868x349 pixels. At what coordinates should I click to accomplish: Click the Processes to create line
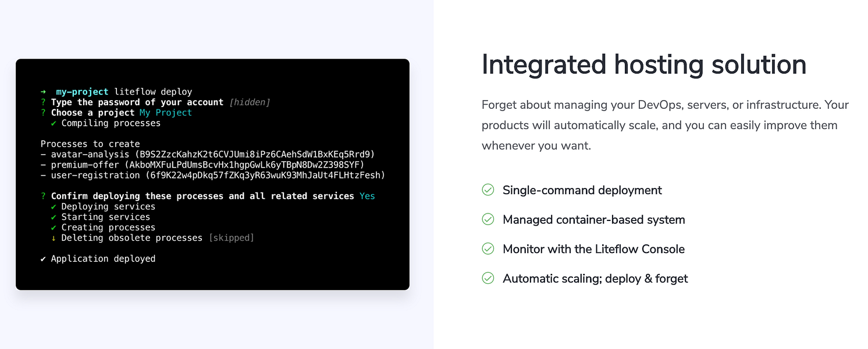(90, 144)
